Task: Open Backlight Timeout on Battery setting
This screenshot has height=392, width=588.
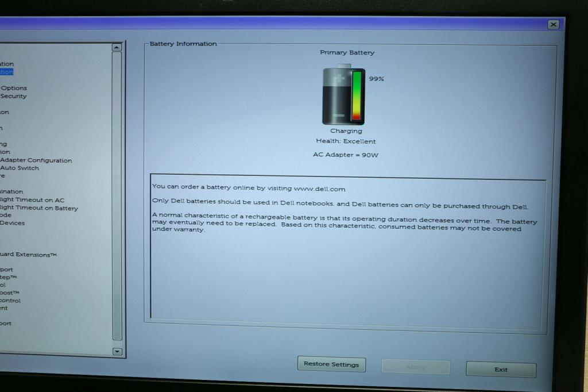Action: [x=39, y=208]
